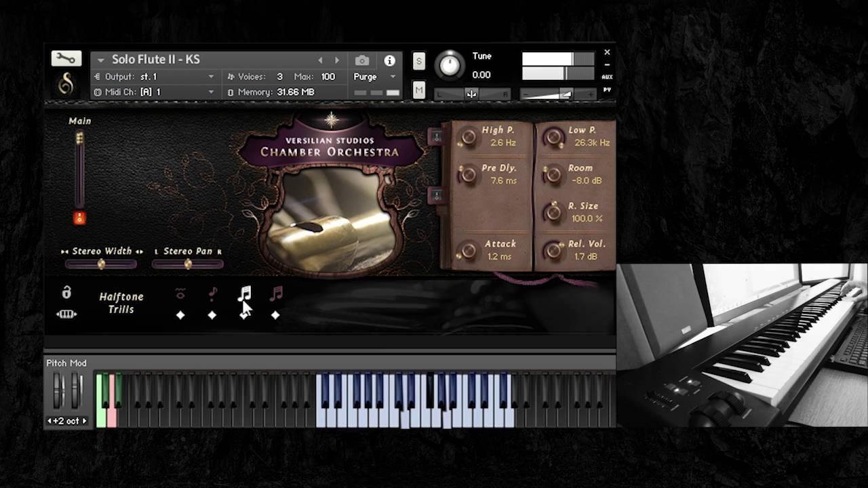Viewport: 868px width, 488px height.
Task: Click the Mod wheel
Action: (76, 390)
